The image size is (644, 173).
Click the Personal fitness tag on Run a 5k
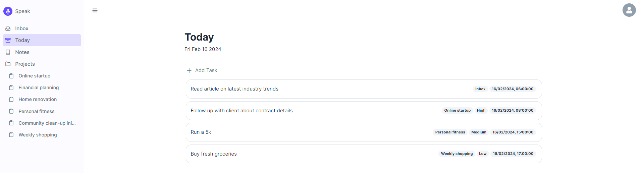[x=450, y=132]
